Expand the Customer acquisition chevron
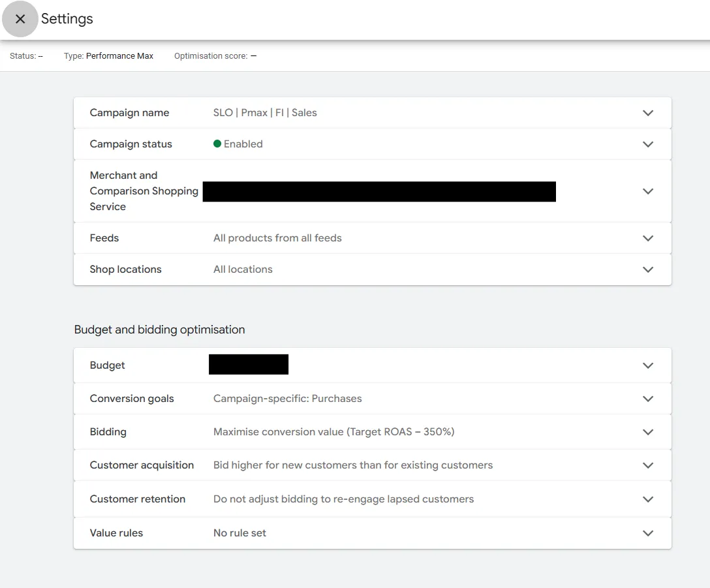The width and height of the screenshot is (710, 588). 647,465
